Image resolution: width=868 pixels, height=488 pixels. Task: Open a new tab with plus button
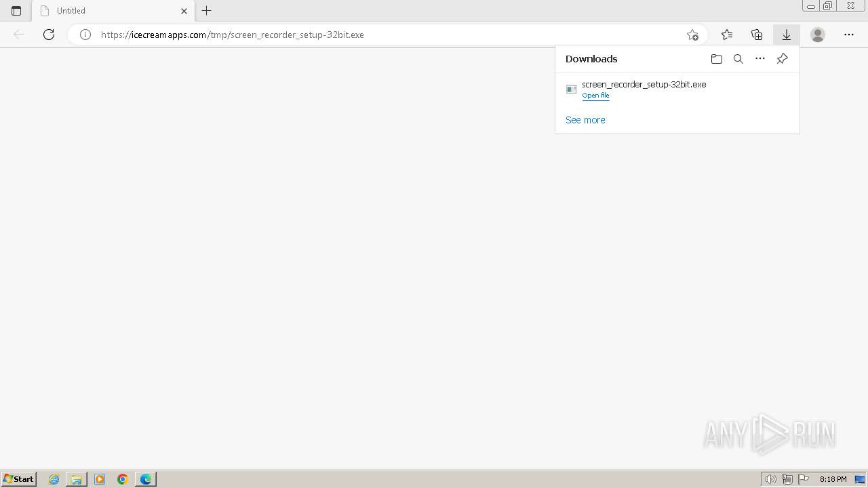click(207, 11)
